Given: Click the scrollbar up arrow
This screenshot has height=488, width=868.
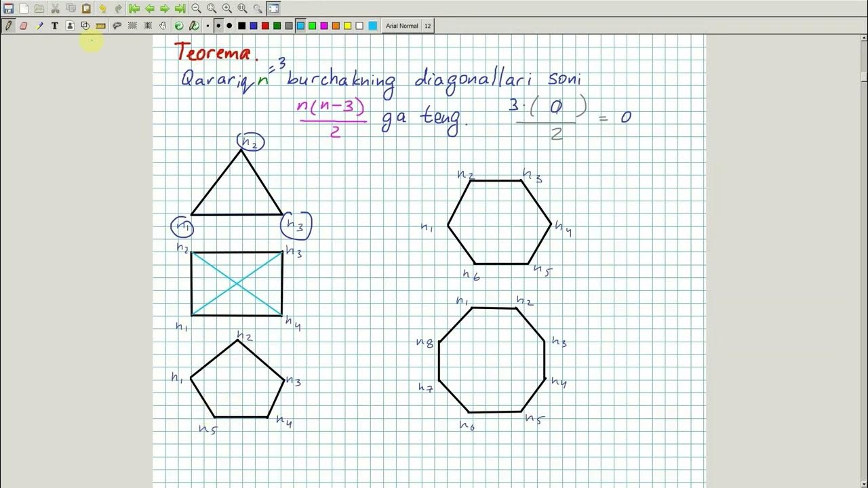Looking at the screenshot, I should click(x=864, y=39).
